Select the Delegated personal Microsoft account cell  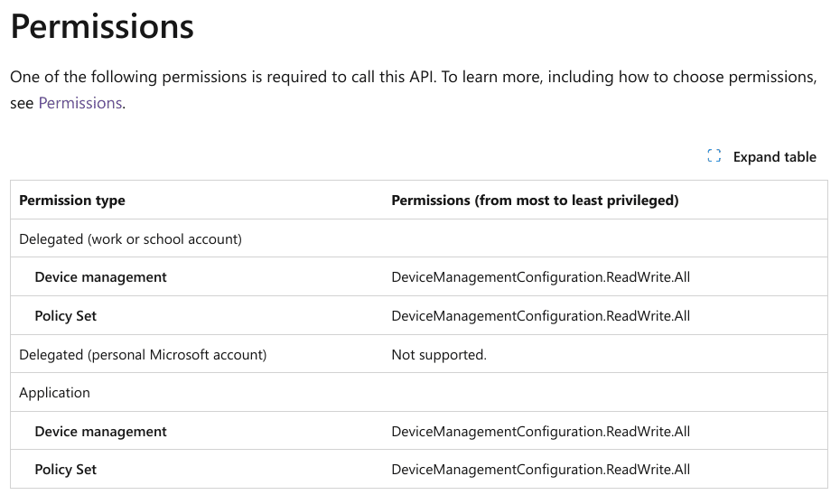click(x=143, y=355)
